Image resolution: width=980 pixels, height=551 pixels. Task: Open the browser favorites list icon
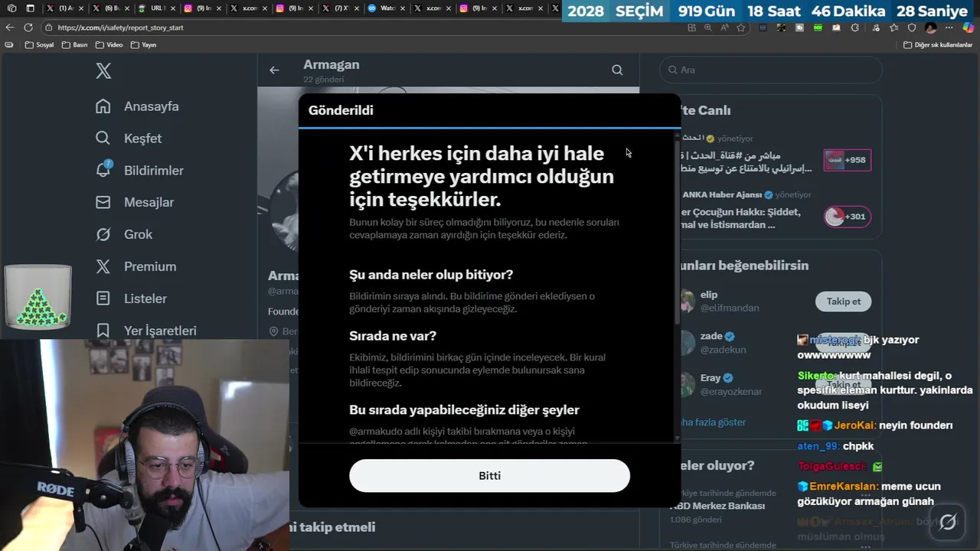pyautogui.click(x=893, y=28)
